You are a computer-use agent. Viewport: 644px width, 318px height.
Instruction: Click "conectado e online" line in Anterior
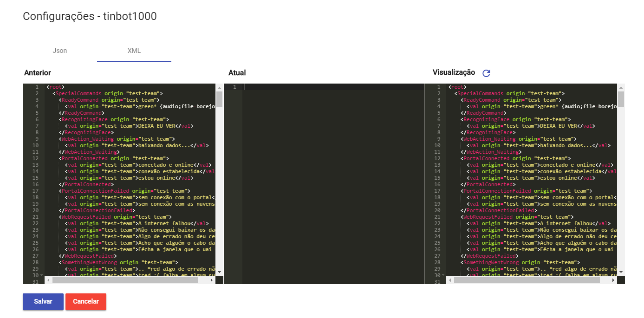point(138,165)
